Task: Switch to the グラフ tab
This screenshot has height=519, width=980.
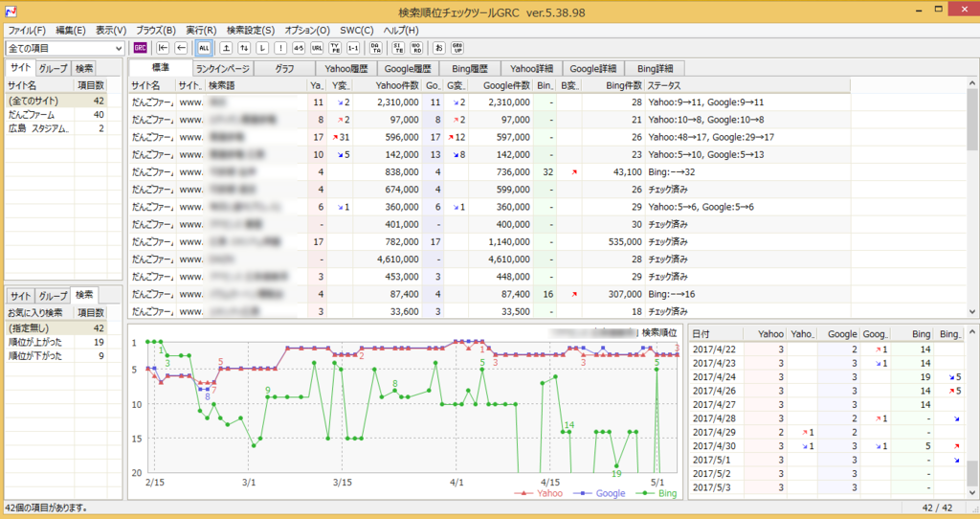Action: [x=284, y=69]
